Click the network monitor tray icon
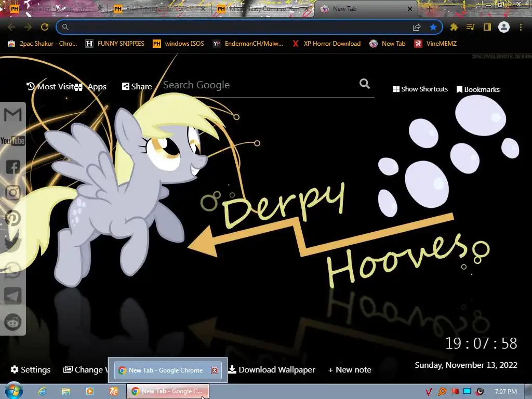 [467, 392]
